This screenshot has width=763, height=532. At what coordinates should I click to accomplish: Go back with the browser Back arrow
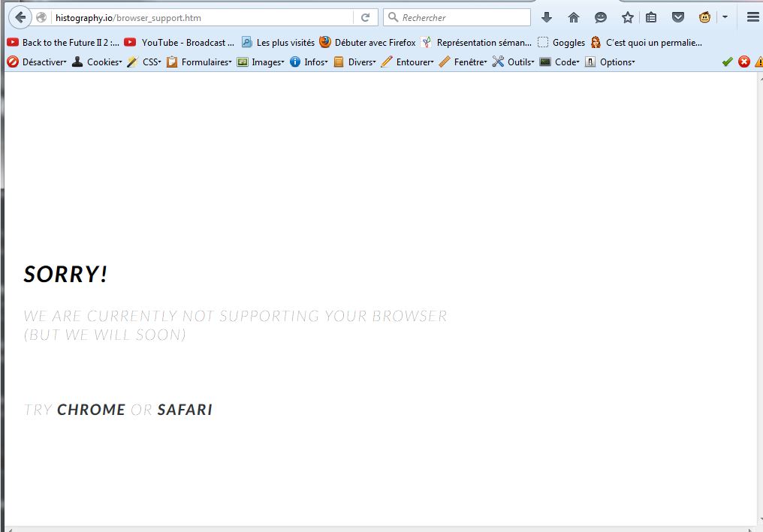[x=20, y=18]
